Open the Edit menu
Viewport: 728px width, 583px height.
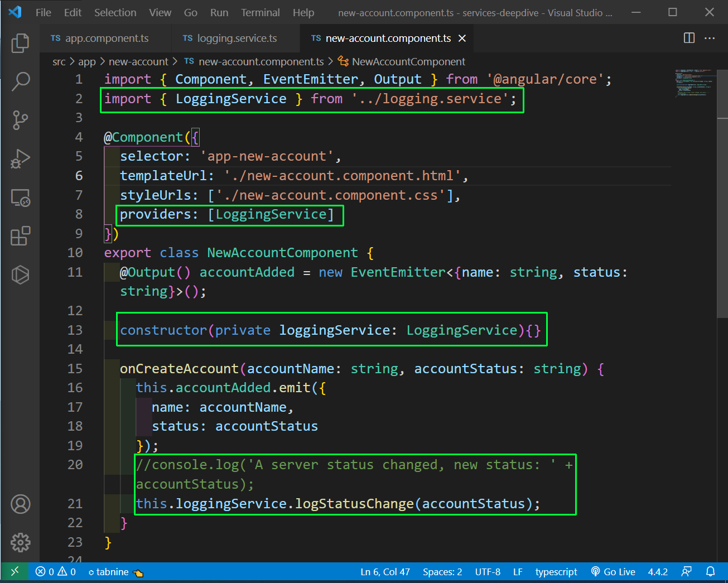point(73,12)
